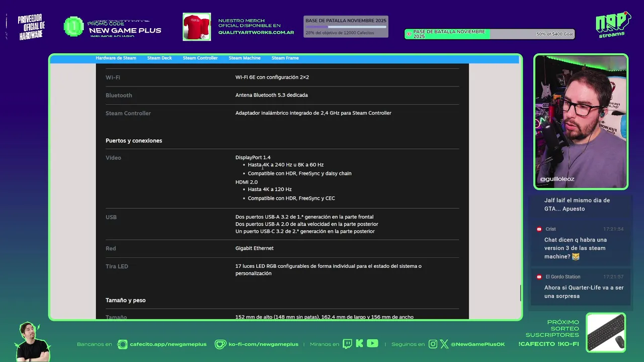This screenshot has width=644, height=362.
Task: Click the Instagram icon in footer
Action: pos(433,344)
